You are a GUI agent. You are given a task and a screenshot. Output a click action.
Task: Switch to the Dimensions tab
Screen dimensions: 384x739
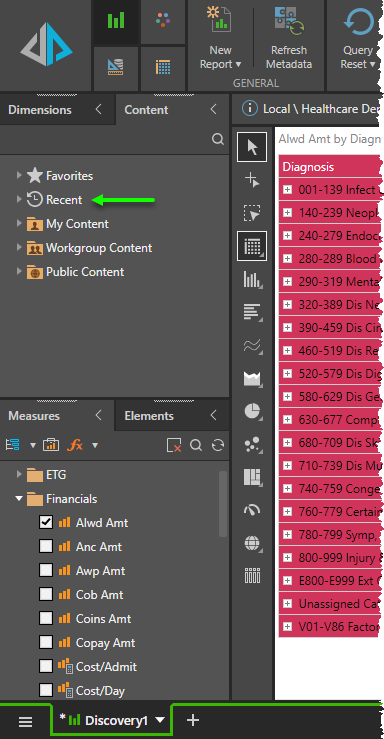[x=40, y=110]
